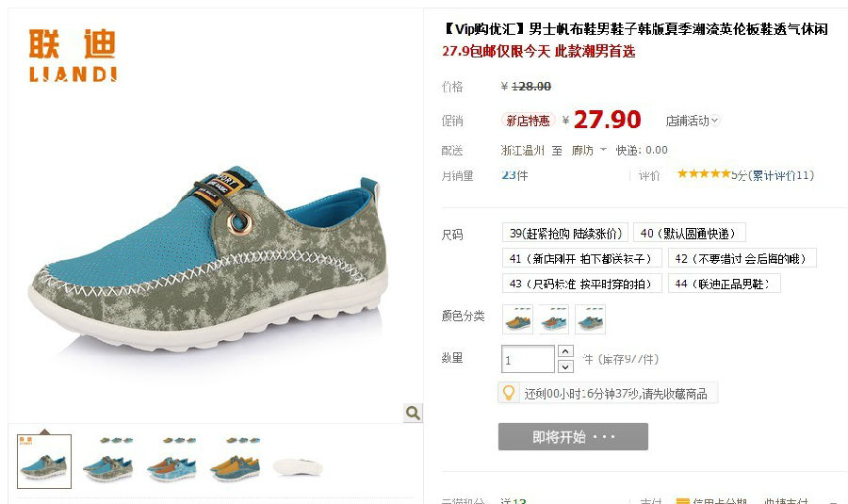This screenshot has height=504, width=848.
Task: Choose size 44 option
Action: tap(725, 284)
